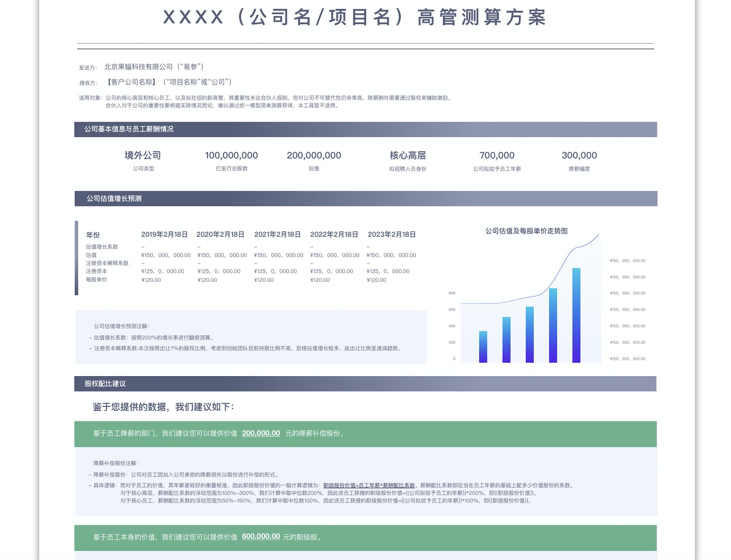Image resolution: width=731 pixels, height=560 pixels.
Task: Click note line about 按照200%的增长率
Action: coord(152,338)
